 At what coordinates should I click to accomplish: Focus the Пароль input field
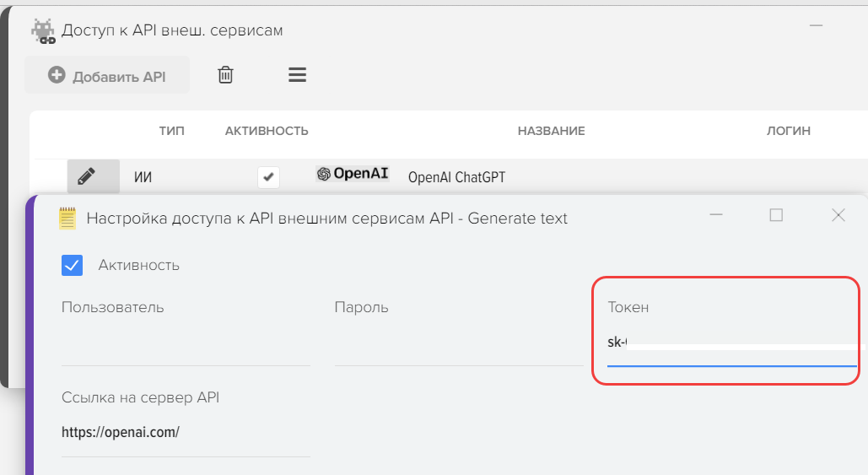coord(458,347)
